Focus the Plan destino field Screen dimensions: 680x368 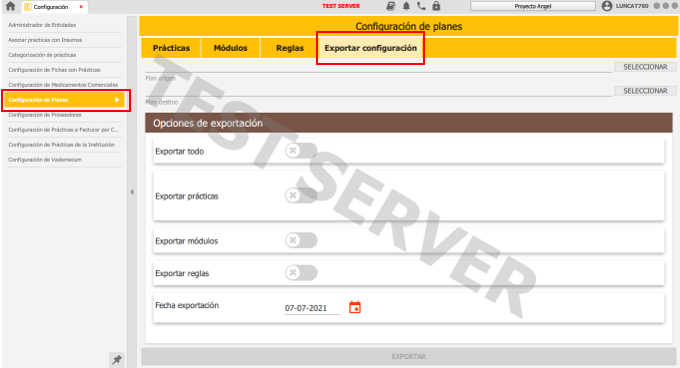(378, 91)
